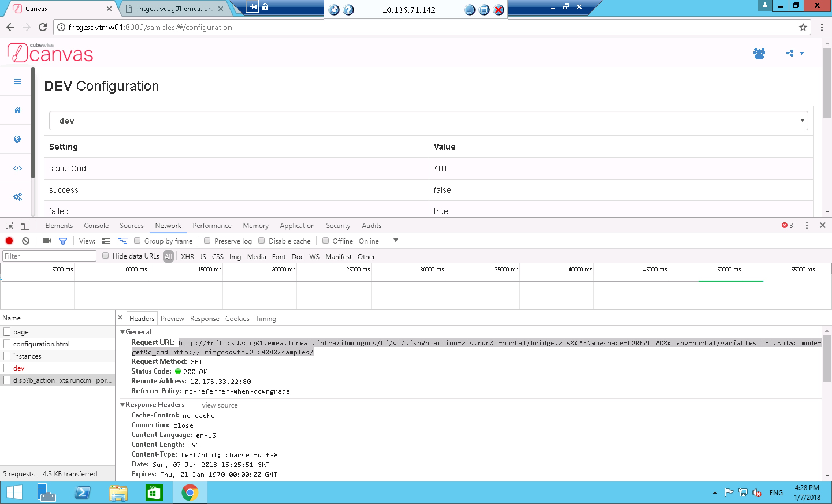
Task: Open the globe icon in Canvas sidebar
Action: pyautogui.click(x=17, y=139)
